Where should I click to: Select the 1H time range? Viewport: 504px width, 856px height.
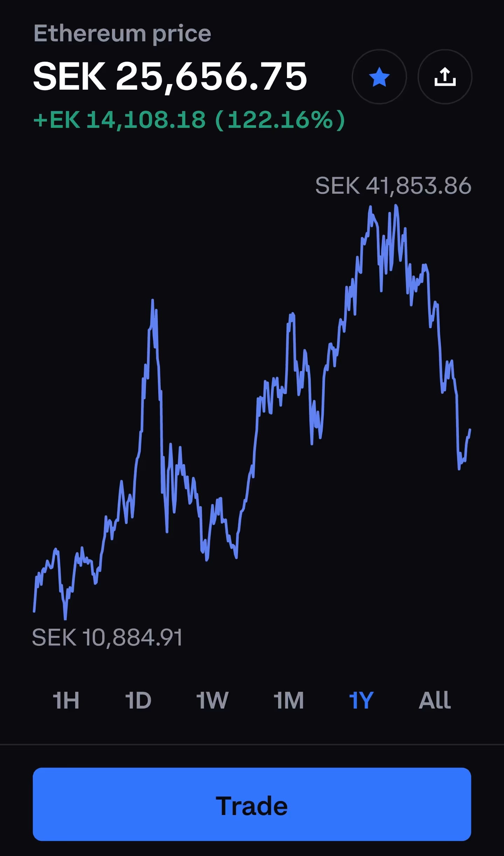(x=66, y=700)
